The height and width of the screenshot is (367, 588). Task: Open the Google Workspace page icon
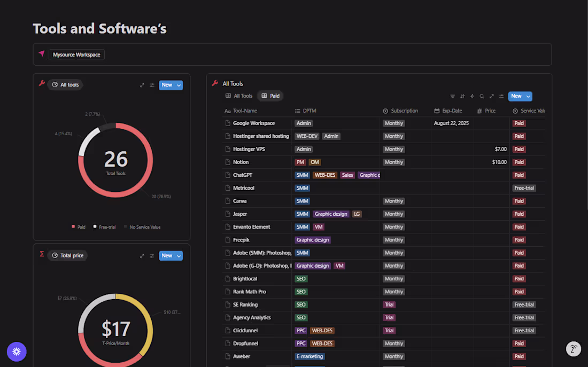click(228, 123)
